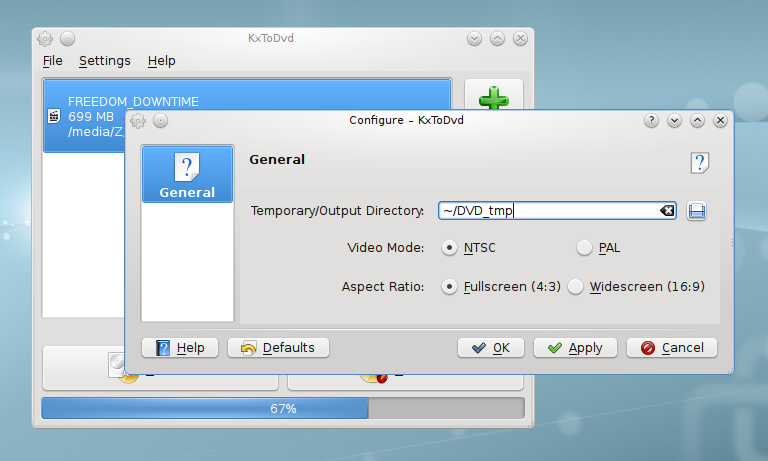
Task: Click the Help button in Configure dialog
Action: (x=180, y=348)
